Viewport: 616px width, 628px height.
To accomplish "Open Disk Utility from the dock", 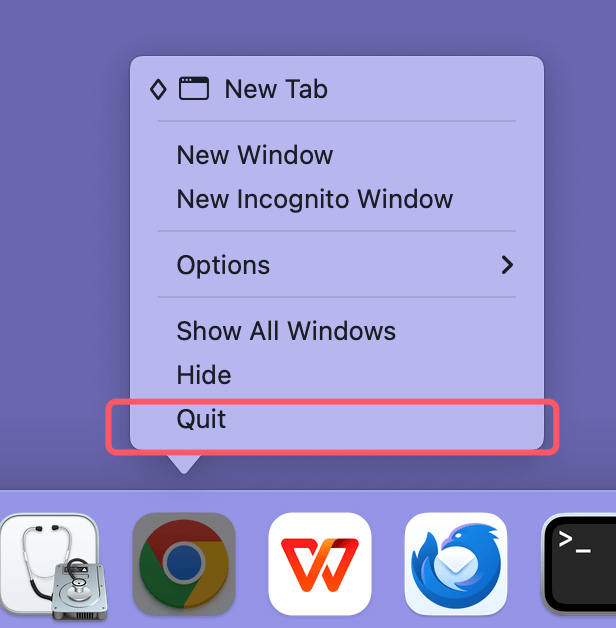I will (52, 566).
